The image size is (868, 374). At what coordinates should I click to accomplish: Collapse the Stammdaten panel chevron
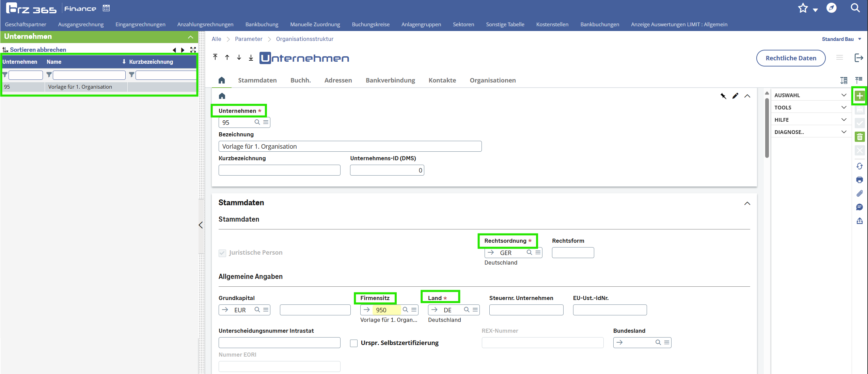(x=747, y=204)
